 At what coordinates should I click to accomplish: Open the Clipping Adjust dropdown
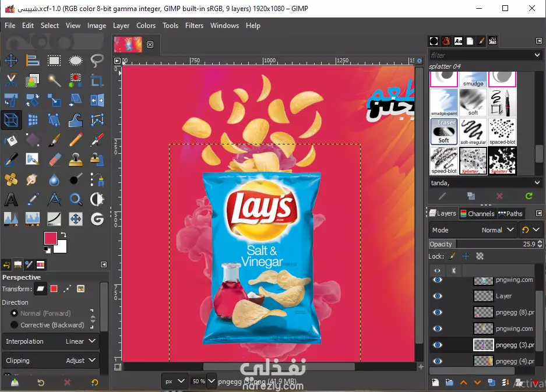click(51, 361)
